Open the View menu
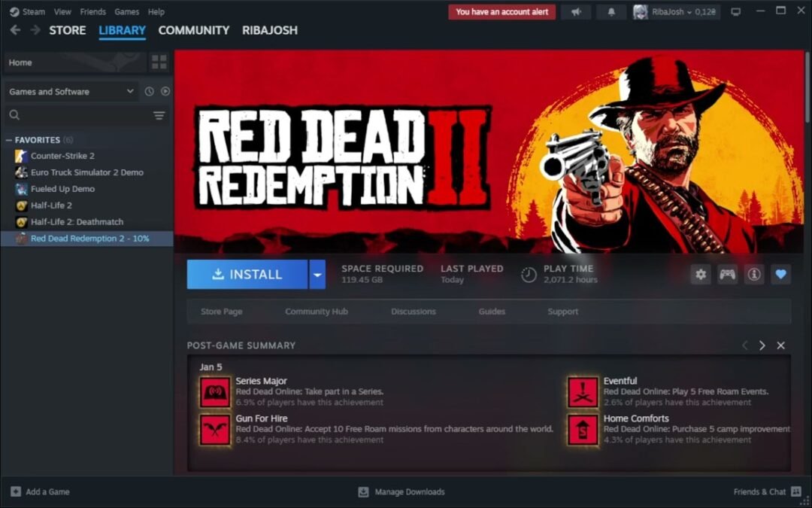Image resolution: width=812 pixels, height=508 pixels. tap(62, 11)
